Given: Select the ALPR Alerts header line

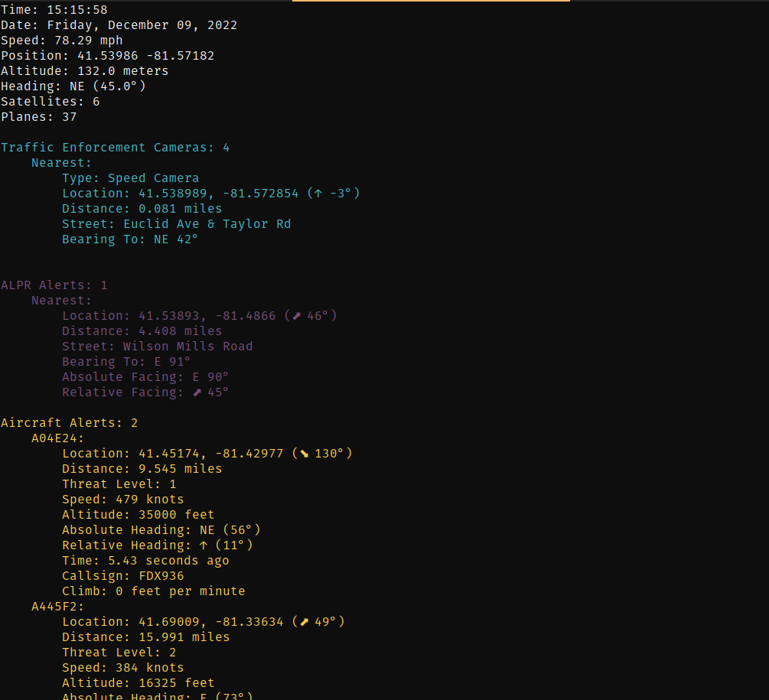Looking at the screenshot, I should [54, 285].
